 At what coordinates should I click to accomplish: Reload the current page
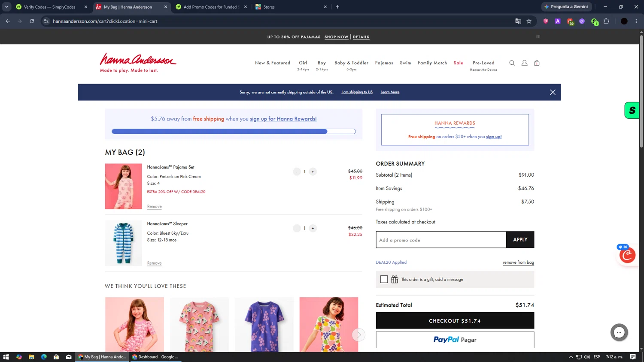[32, 21]
